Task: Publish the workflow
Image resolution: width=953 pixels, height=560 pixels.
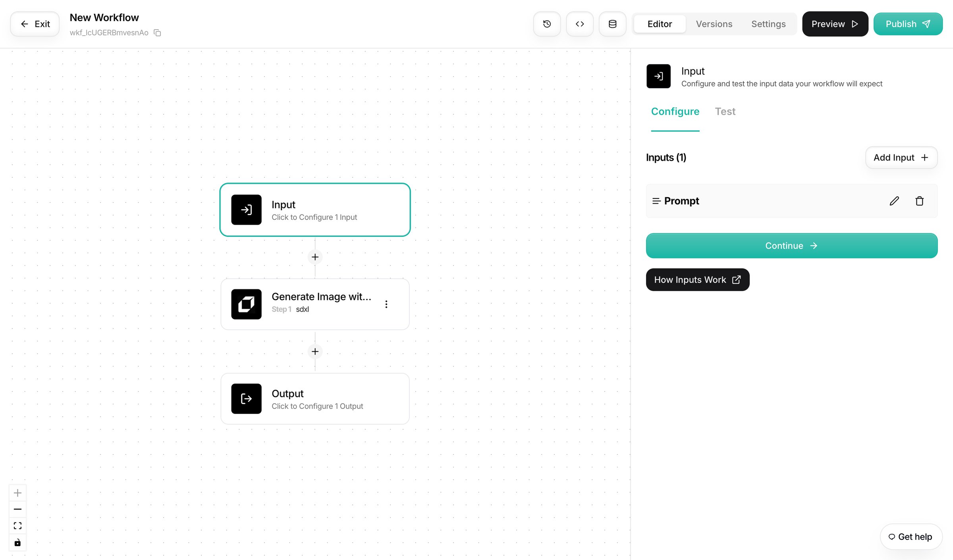Action: (x=908, y=24)
